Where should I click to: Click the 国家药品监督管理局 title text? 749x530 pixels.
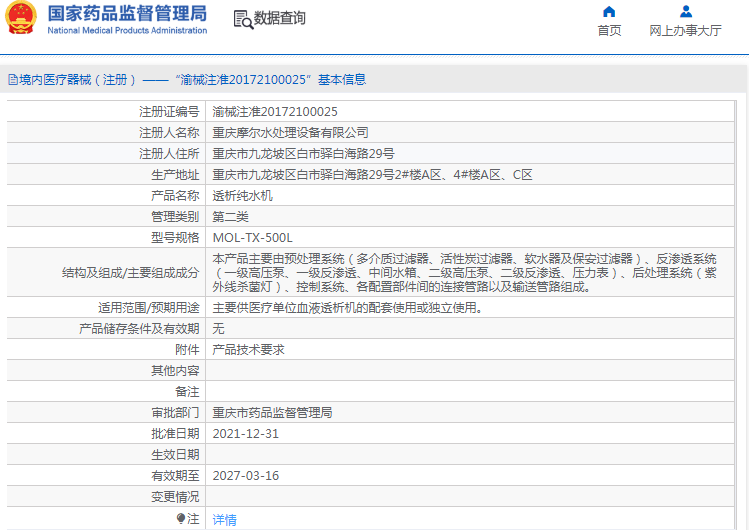(x=127, y=14)
